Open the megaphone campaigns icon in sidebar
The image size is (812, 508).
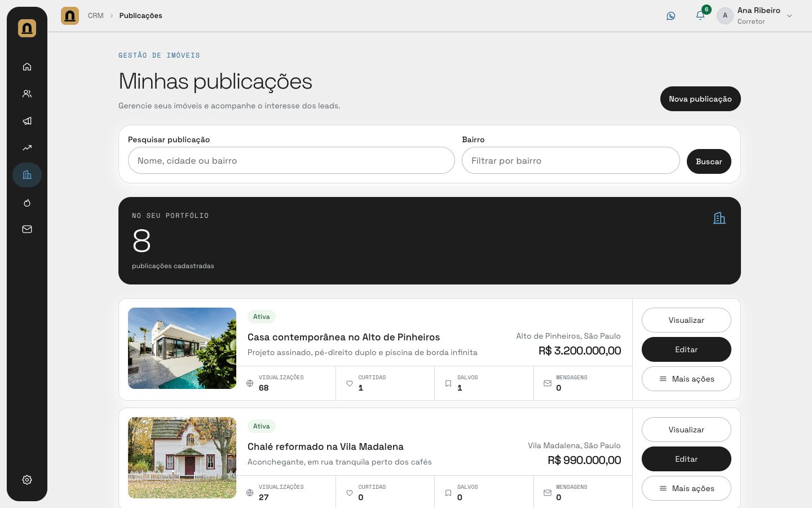[27, 121]
